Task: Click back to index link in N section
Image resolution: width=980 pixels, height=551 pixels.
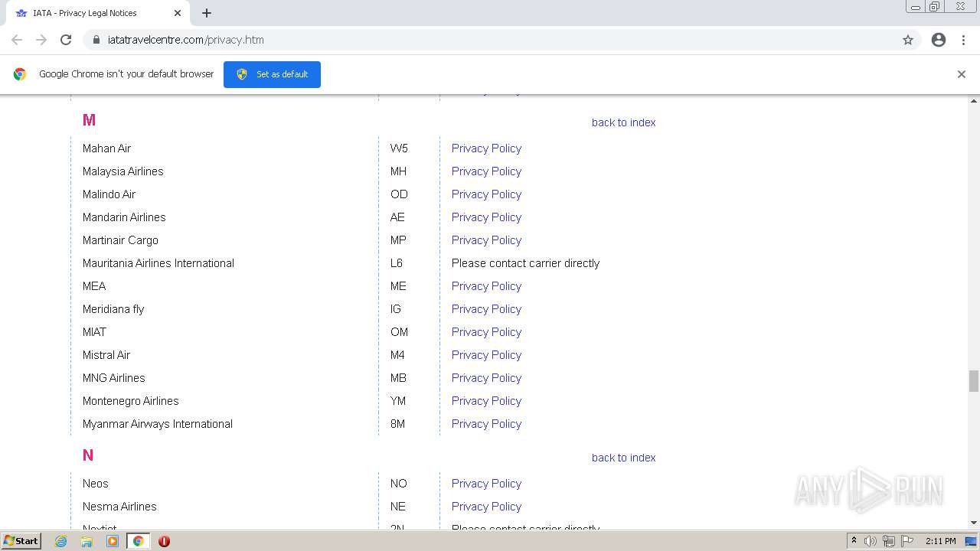Action: click(623, 458)
